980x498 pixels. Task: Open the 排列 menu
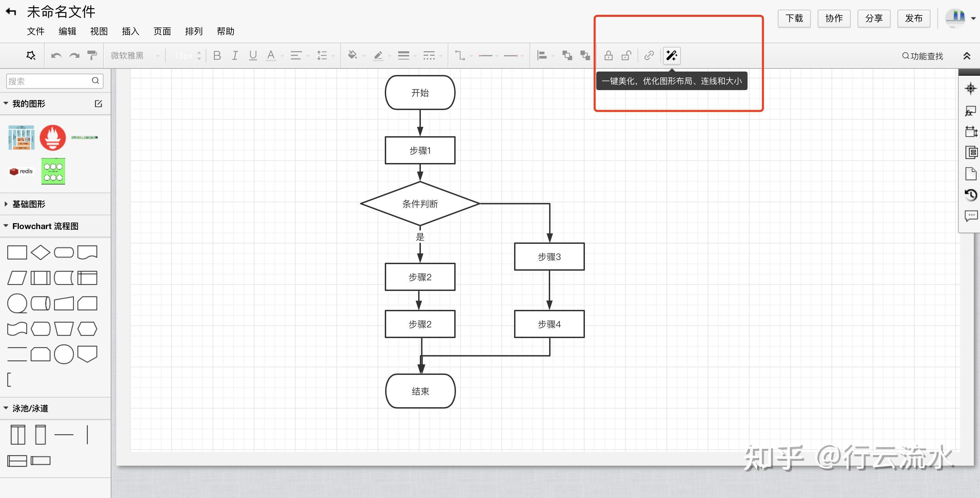(194, 31)
